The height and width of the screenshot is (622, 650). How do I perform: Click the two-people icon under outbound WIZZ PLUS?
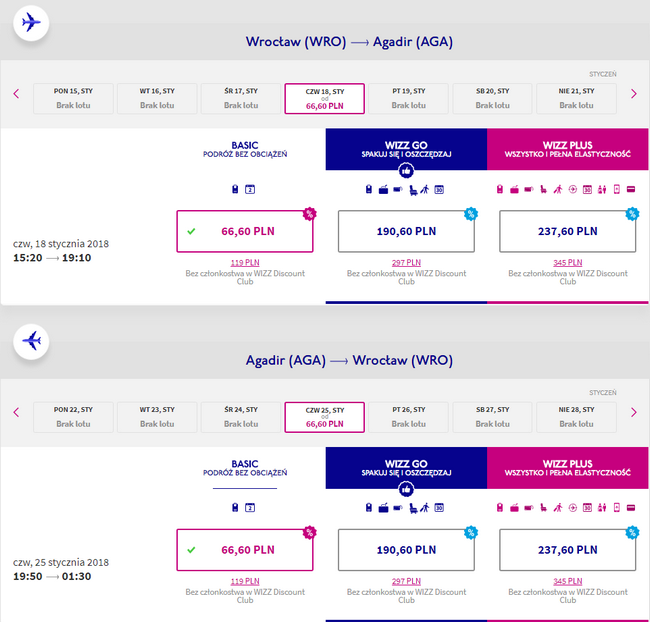602,190
